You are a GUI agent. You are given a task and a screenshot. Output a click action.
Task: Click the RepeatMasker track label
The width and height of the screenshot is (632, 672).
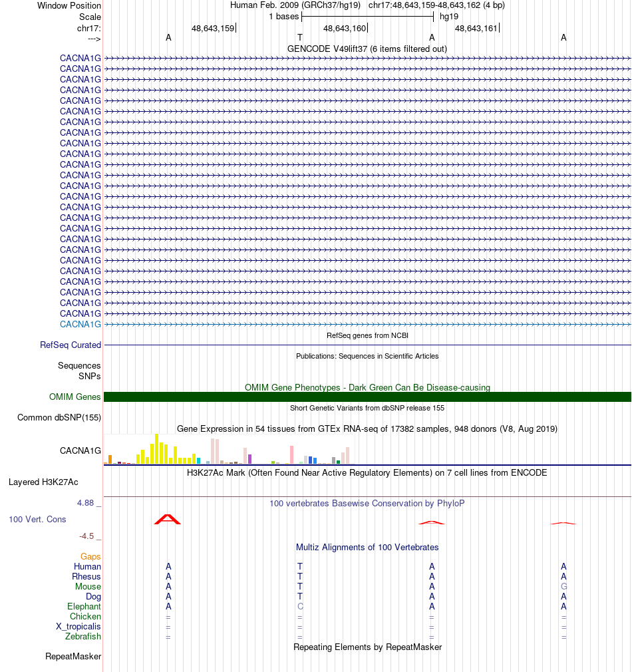[x=73, y=657]
